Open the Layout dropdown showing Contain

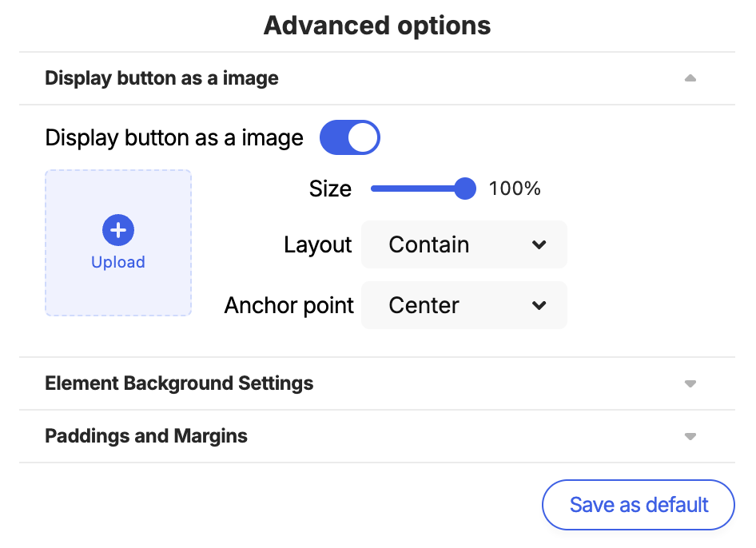click(x=464, y=244)
